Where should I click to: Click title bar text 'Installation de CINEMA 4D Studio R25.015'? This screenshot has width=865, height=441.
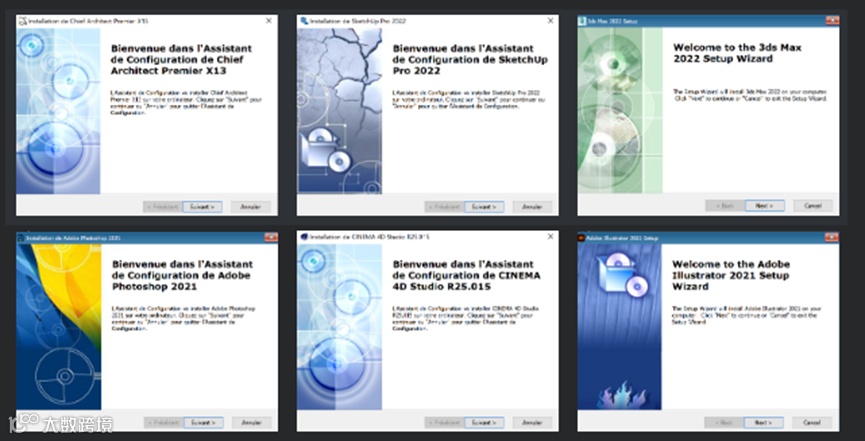click(x=370, y=237)
